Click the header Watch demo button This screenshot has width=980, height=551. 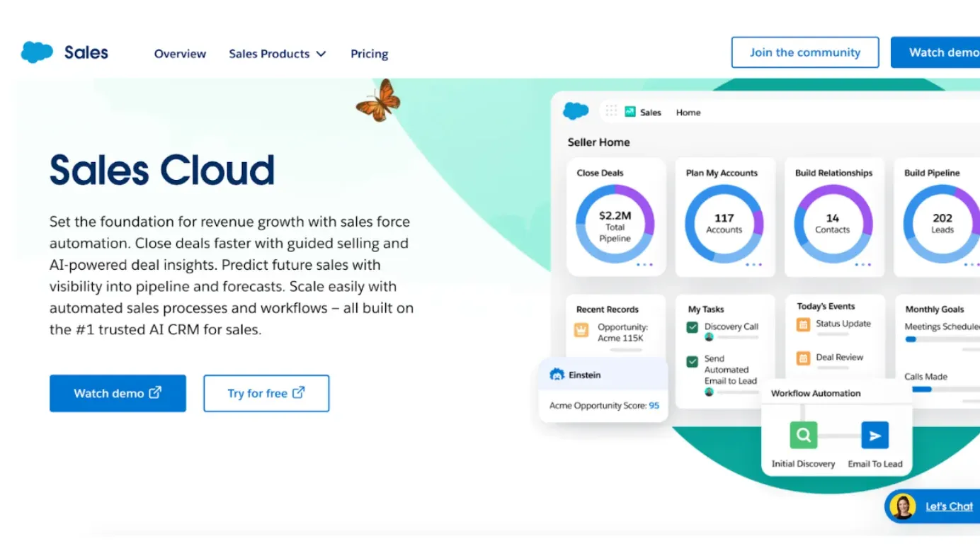936,52
